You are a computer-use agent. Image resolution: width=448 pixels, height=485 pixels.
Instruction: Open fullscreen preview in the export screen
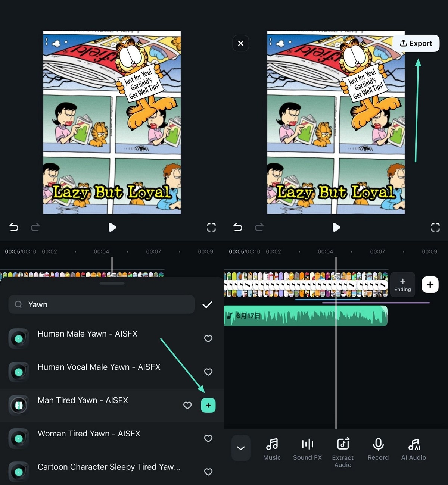435,227
